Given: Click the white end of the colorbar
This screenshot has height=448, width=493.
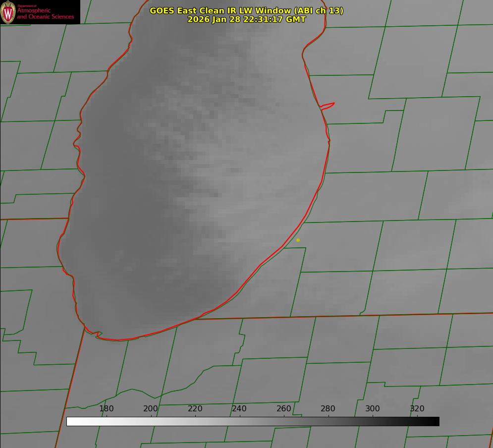Looking at the screenshot, I should tap(70, 421).
